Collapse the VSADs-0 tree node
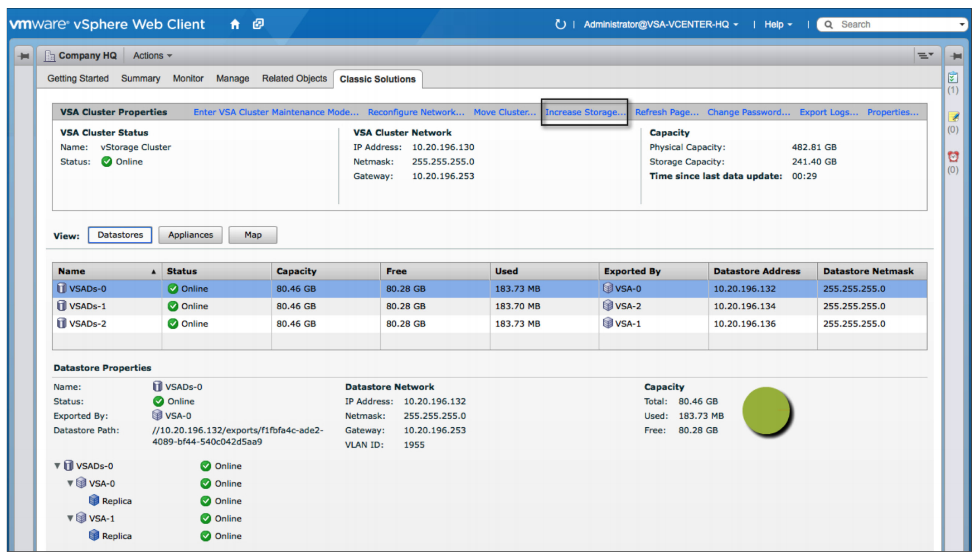980x557 pixels. (57, 466)
